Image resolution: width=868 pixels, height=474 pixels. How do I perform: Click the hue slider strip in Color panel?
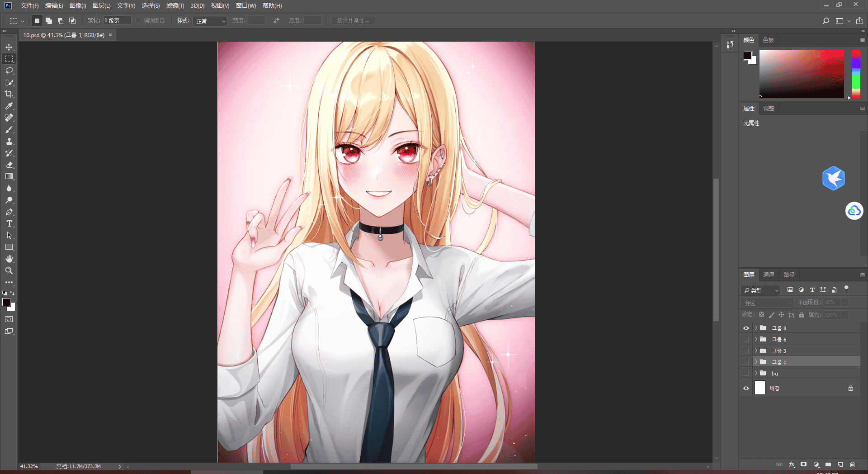856,74
